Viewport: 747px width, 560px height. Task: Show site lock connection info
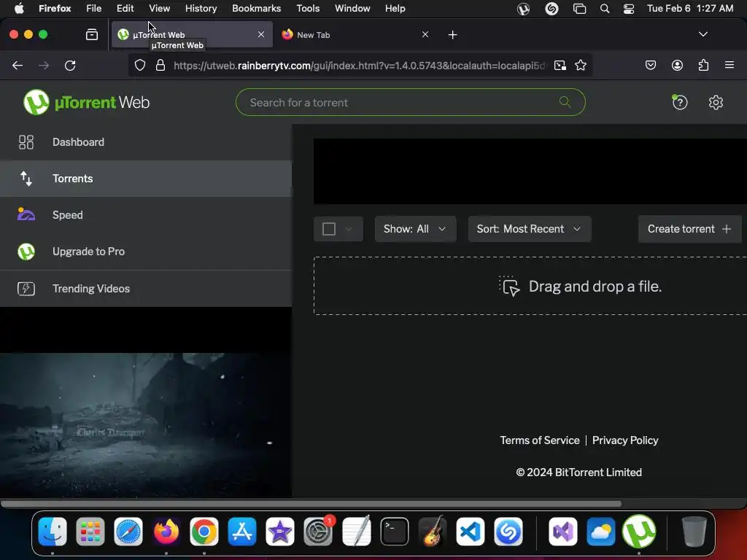pos(160,65)
